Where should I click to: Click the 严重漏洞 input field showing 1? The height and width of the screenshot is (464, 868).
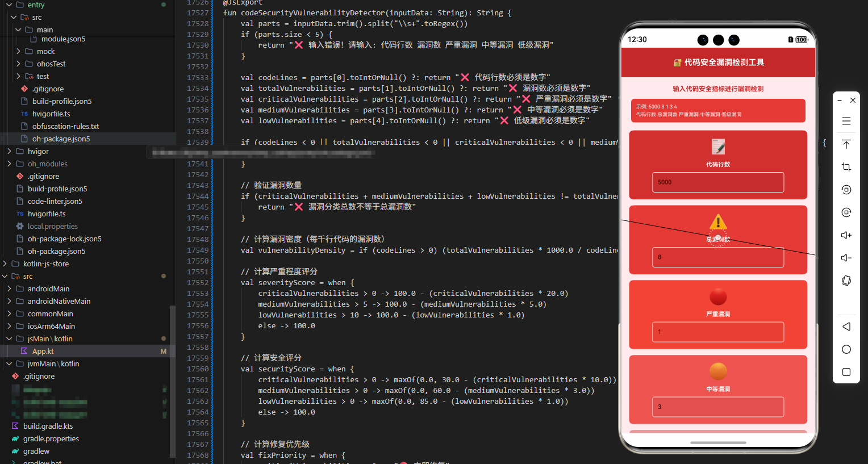point(718,332)
